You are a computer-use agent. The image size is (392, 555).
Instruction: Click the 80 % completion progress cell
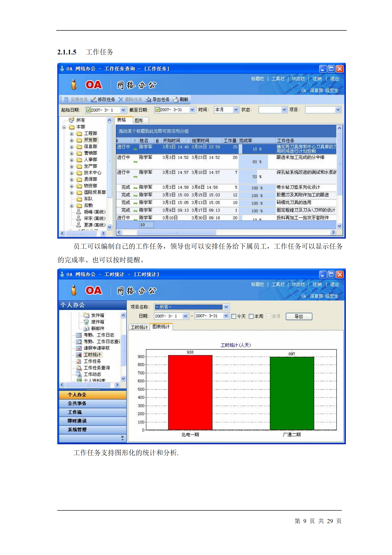(x=257, y=162)
